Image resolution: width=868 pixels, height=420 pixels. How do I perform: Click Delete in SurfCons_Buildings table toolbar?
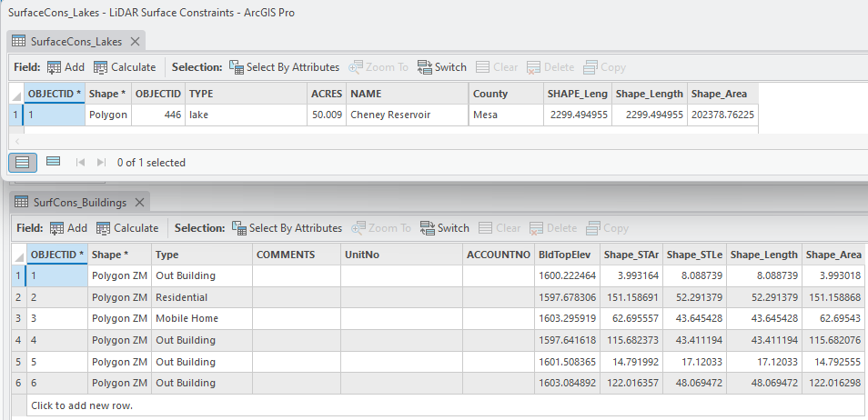[x=553, y=228]
